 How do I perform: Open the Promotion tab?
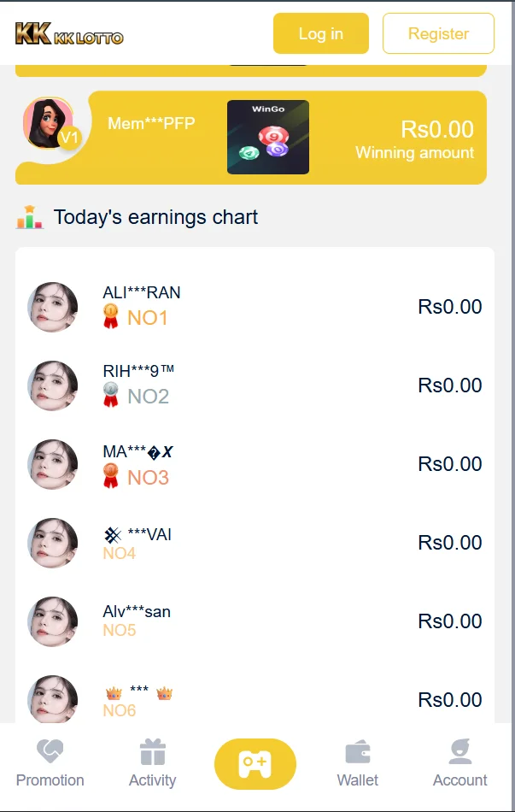pos(50,764)
